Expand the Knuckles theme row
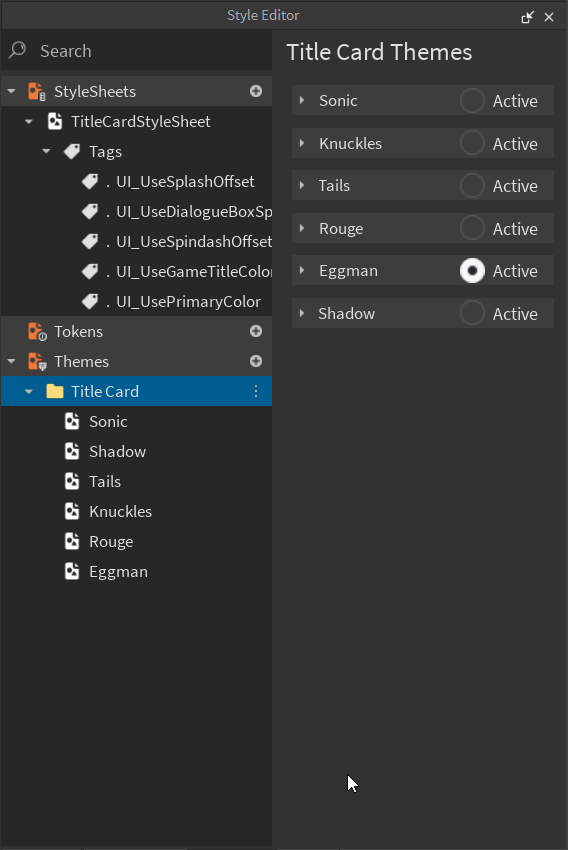 [302, 143]
